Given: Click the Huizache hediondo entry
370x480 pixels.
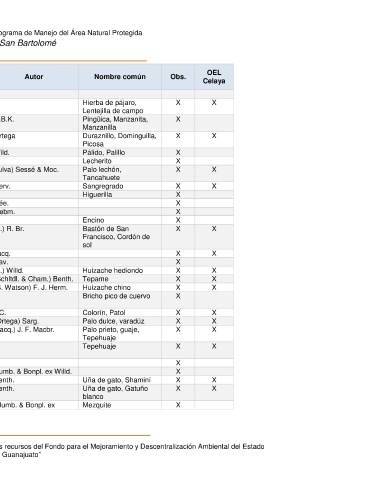Looking at the screenshot, I should pos(113,270).
